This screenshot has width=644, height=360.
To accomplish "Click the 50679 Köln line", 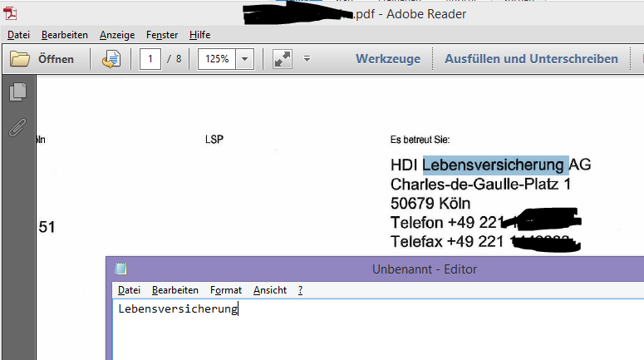I will pyautogui.click(x=430, y=204).
